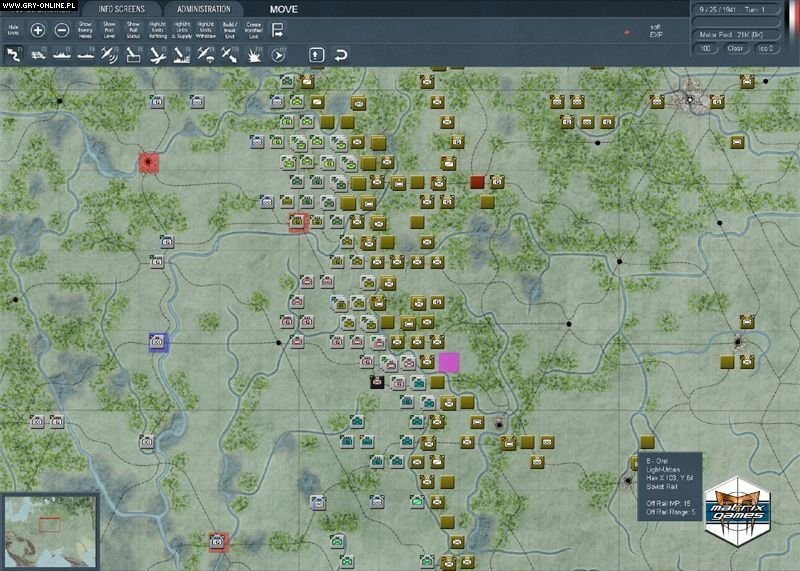The image size is (800, 571).
Task: Select the magenta highlighted hex square
Action: tap(448, 362)
